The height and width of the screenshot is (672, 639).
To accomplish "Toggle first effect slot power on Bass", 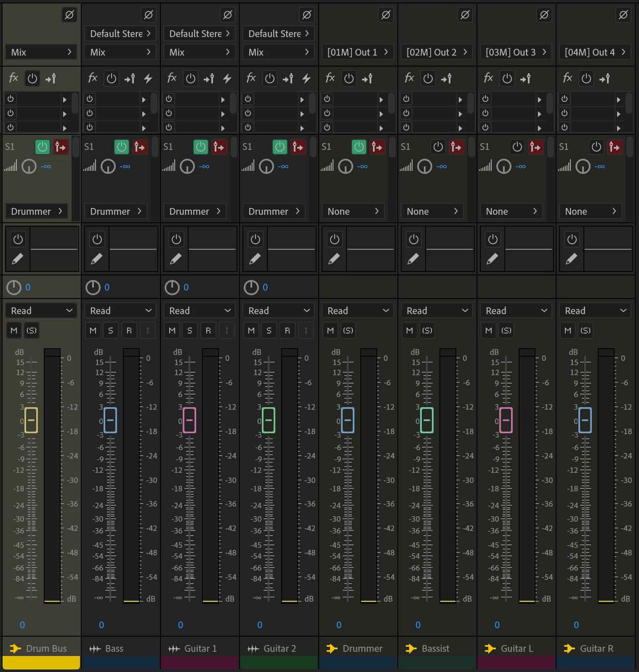I will (90, 99).
